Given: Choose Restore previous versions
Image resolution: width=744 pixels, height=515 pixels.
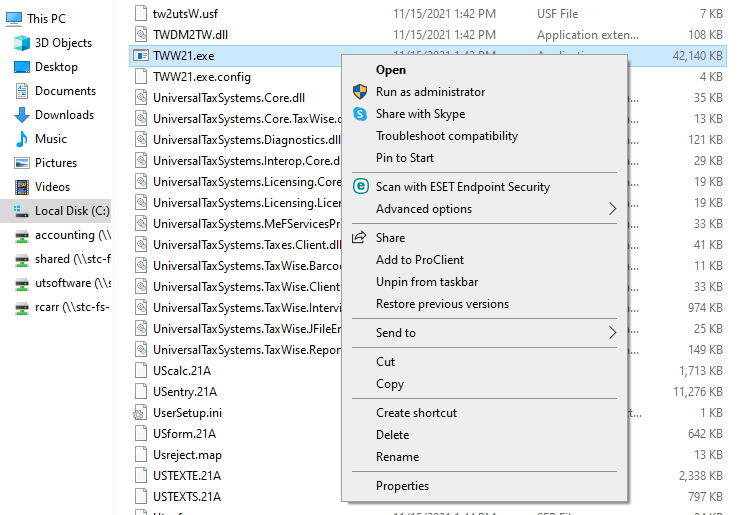Looking at the screenshot, I should point(442,304).
